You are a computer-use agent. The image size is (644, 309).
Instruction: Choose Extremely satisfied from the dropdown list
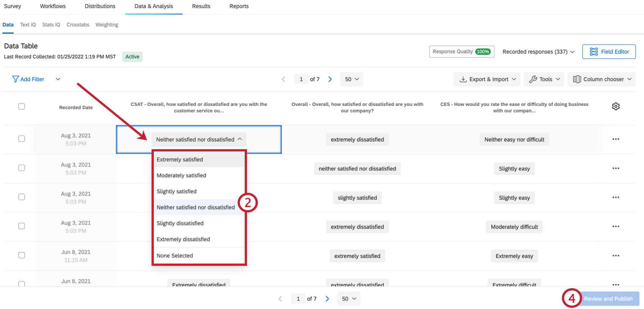coord(180,159)
